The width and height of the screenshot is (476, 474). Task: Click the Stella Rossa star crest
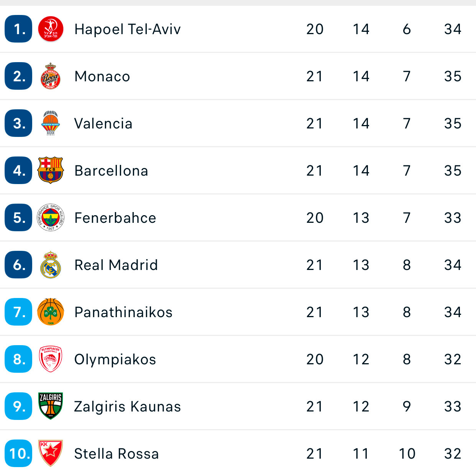(x=51, y=453)
